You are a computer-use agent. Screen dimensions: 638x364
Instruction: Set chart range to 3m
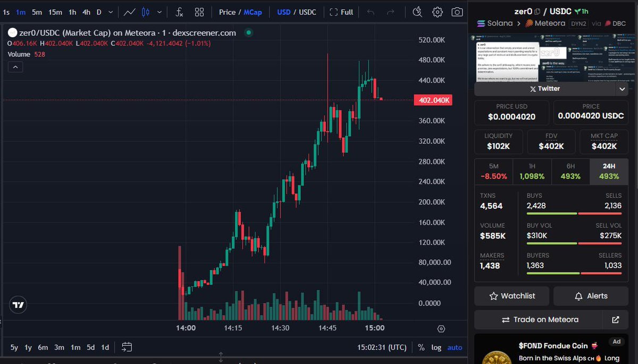click(x=59, y=348)
